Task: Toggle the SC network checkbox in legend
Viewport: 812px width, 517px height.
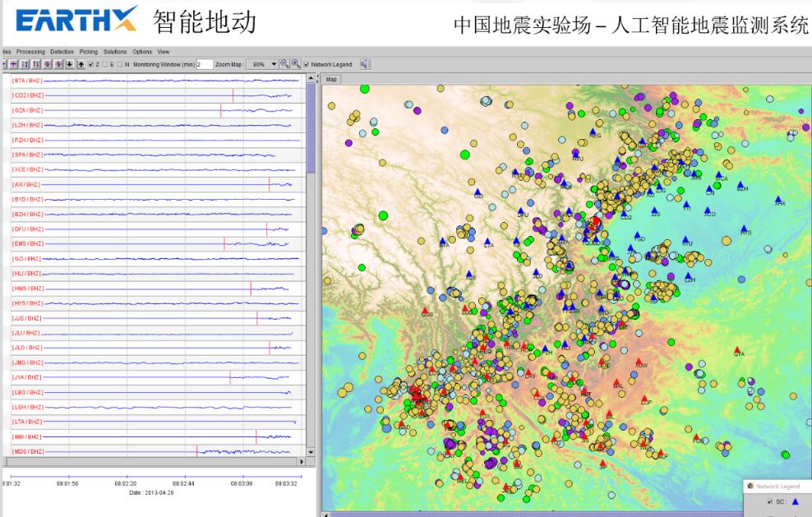Action: click(769, 502)
